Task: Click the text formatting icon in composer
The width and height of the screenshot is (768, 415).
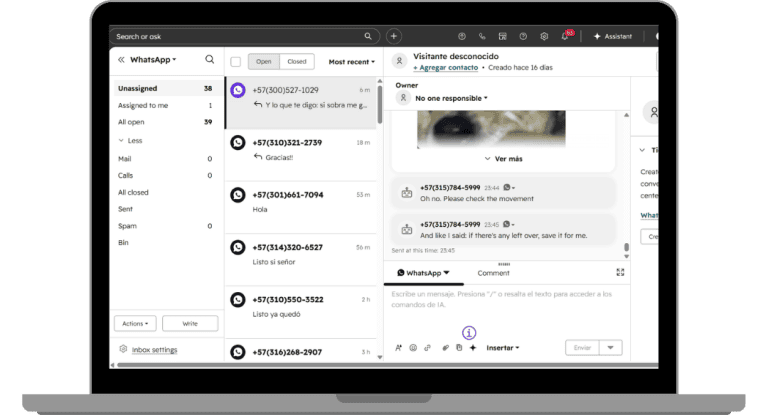Action: [398, 348]
